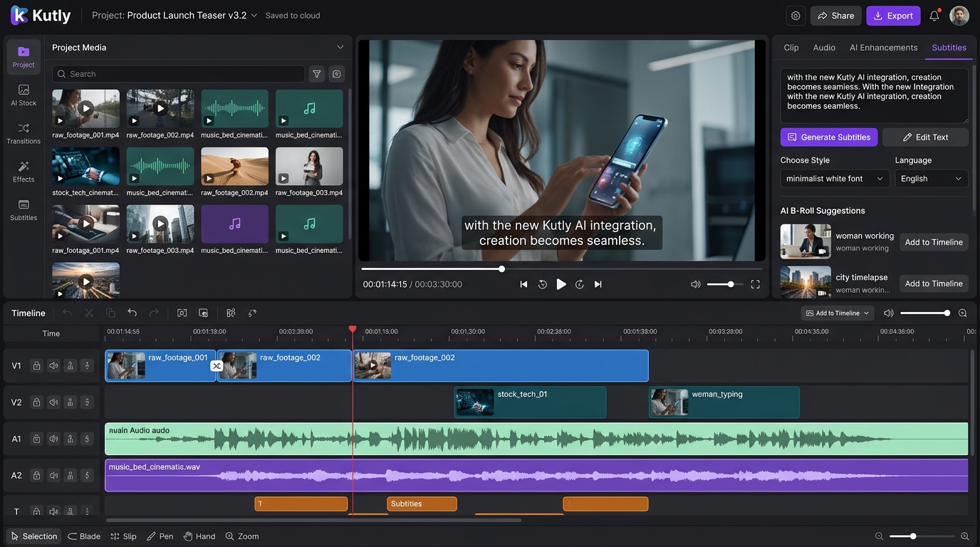Open the Project sidebar panel
The width and height of the screenshot is (980, 547).
pos(24,57)
